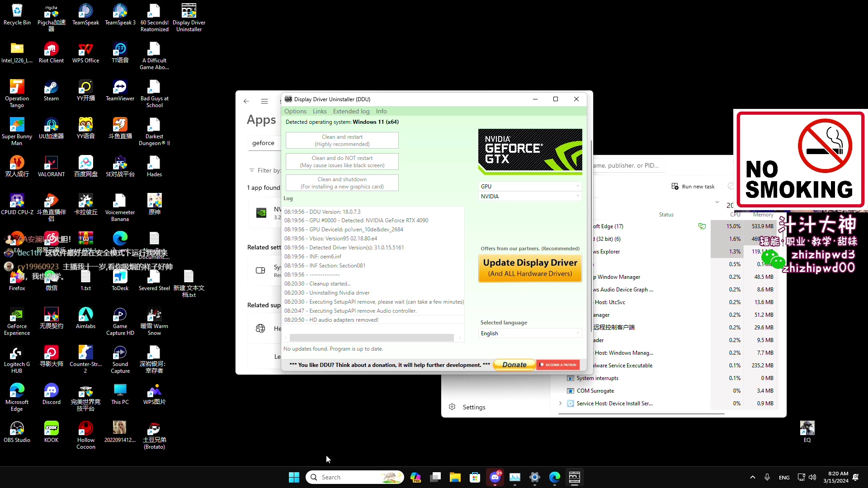The image size is (868, 488).
Task: Go back in the Settings Apps window
Action: click(x=246, y=101)
